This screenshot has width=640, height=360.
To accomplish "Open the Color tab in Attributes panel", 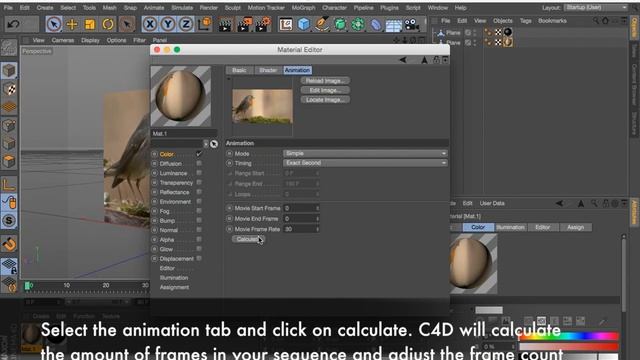I will pyautogui.click(x=478, y=227).
